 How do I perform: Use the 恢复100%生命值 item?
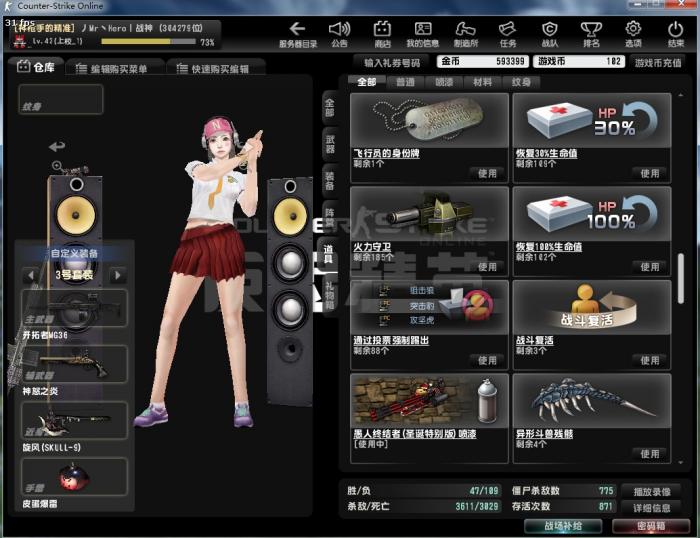click(x=650, y=267)
